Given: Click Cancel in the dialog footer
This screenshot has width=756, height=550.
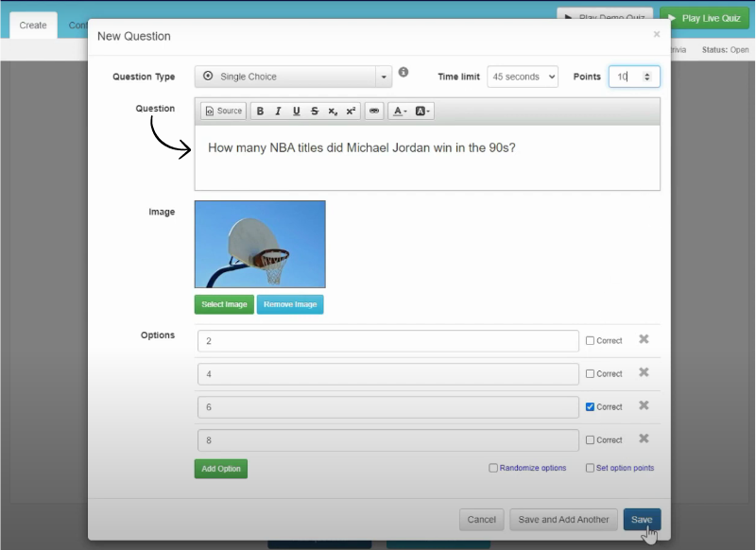Looking at the screenshot, I should (x=481, y=520).
